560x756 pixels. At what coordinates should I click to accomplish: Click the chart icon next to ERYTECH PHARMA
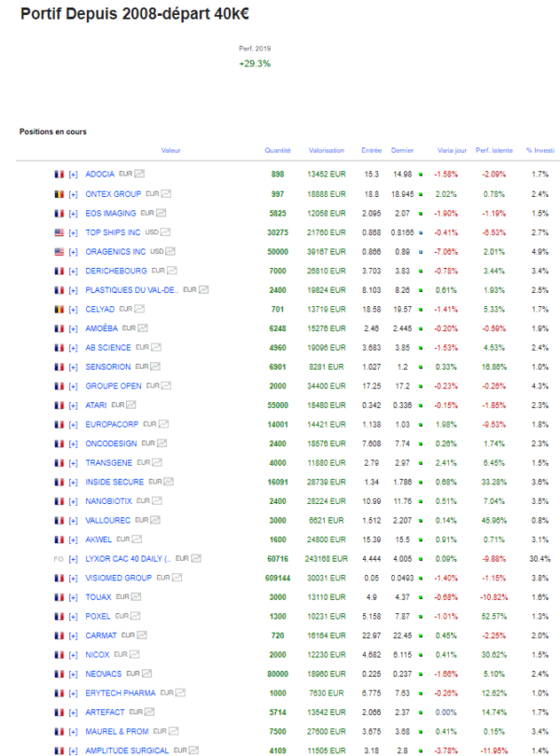[180, 693]
